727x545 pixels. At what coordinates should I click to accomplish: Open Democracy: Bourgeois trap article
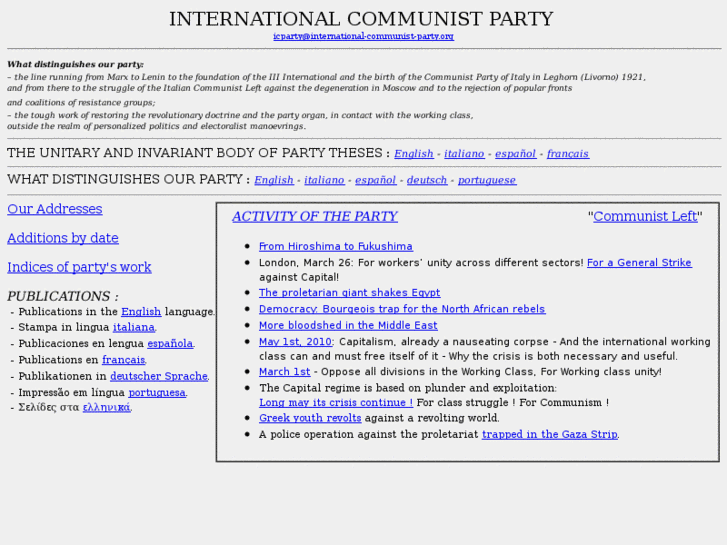(x=402, y=309)
